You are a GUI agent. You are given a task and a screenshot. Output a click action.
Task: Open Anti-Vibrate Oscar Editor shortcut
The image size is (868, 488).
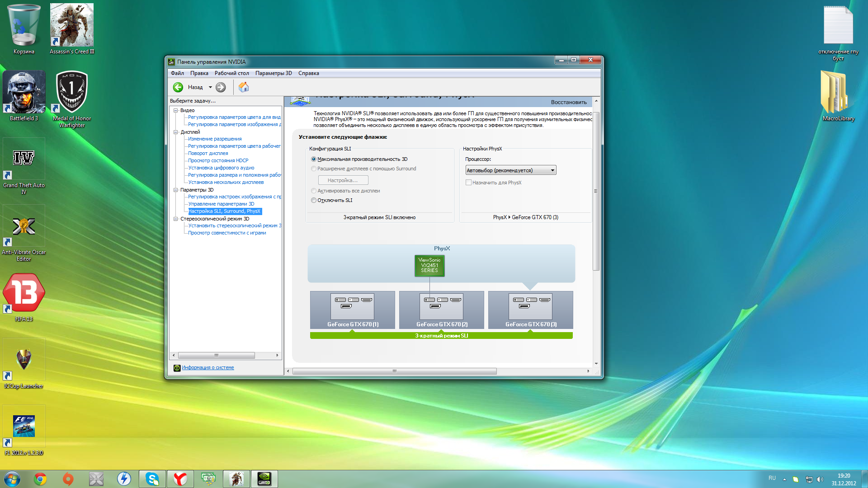click(24, 233)
